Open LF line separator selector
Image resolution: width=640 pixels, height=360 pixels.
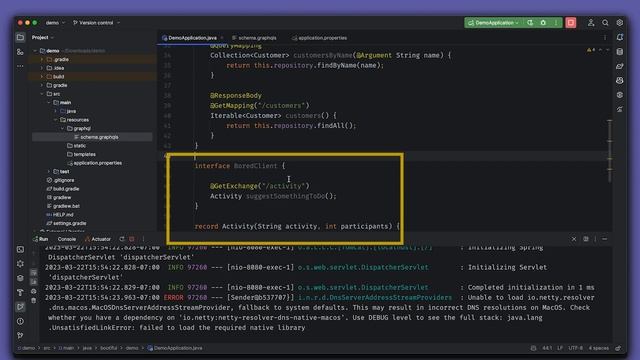point(560,348)
